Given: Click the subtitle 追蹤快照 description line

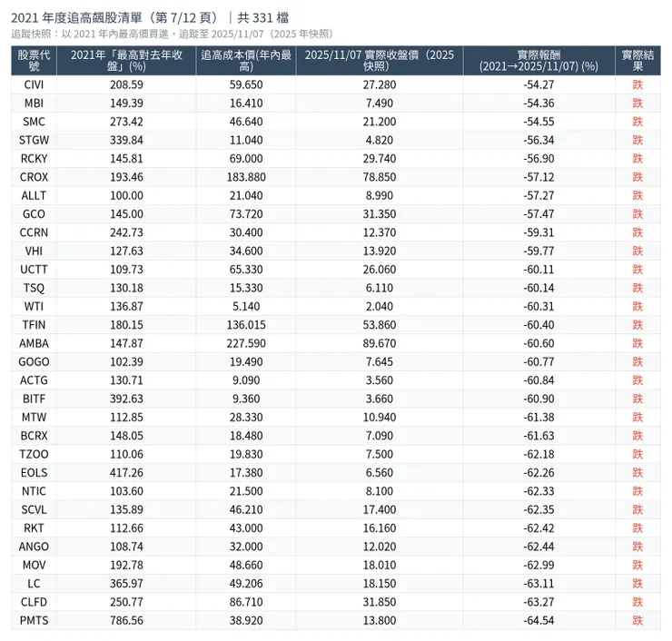Looking at the screenshot, I should click(x=172, y=34).
